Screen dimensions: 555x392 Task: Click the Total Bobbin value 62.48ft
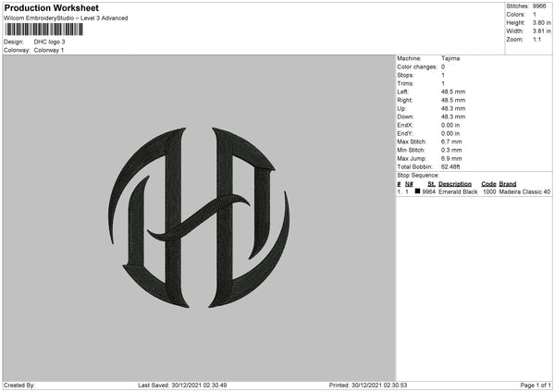pos(450,167)
